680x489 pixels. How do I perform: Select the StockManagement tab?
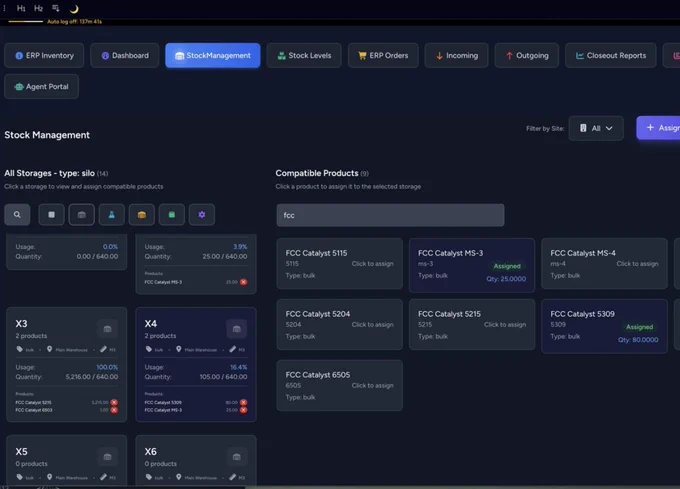click(213, 55)
